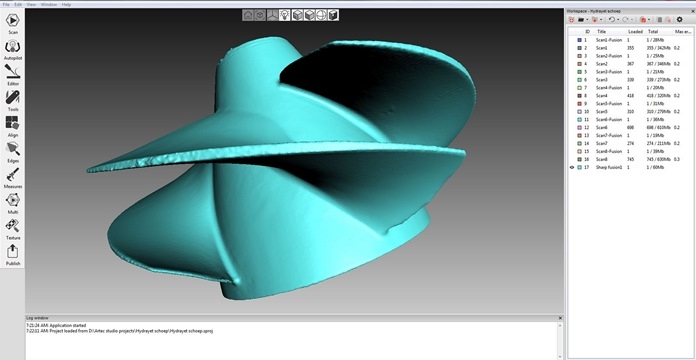Select the Editor tool

(13, 75)
